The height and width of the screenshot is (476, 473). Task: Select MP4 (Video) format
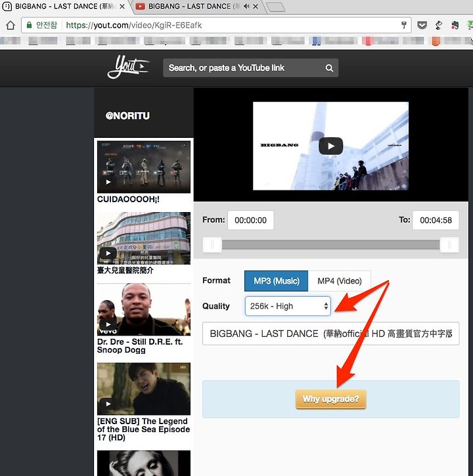click(340, 281)
